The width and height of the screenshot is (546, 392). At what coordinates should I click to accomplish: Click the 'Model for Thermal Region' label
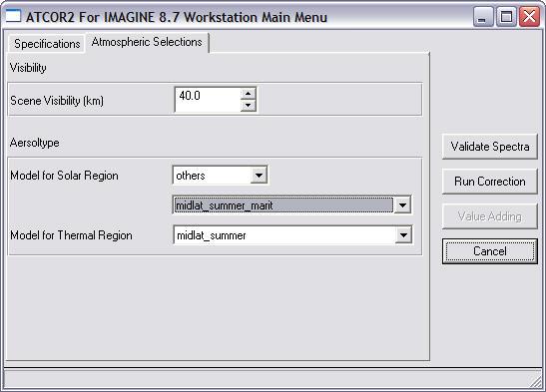pos(72,235)
